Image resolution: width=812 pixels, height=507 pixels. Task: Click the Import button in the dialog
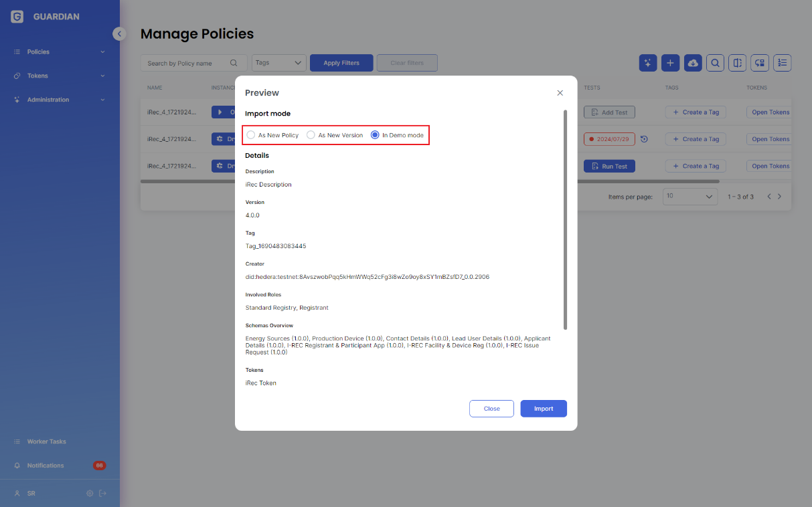(543, 409)
